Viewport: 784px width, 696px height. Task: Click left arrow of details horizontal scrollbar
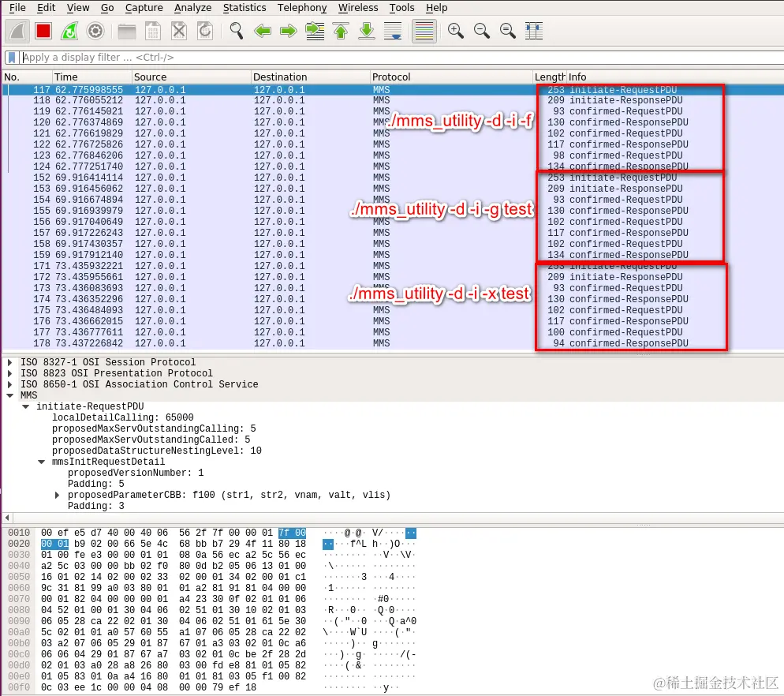click(7, 518)
